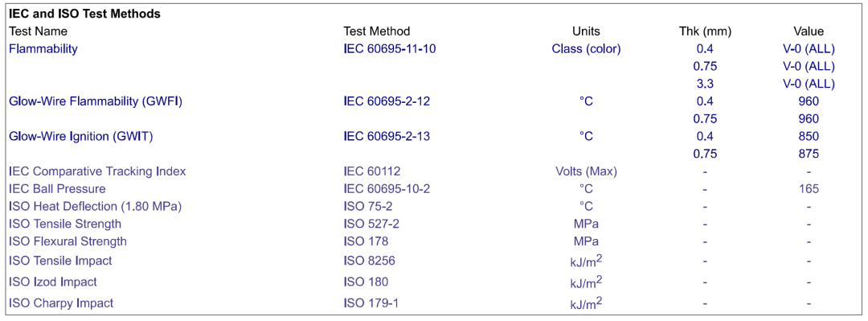
Task: Click IEC 60695-10-2 test method text
Action: pyautogui.click(x=387, y=189)
